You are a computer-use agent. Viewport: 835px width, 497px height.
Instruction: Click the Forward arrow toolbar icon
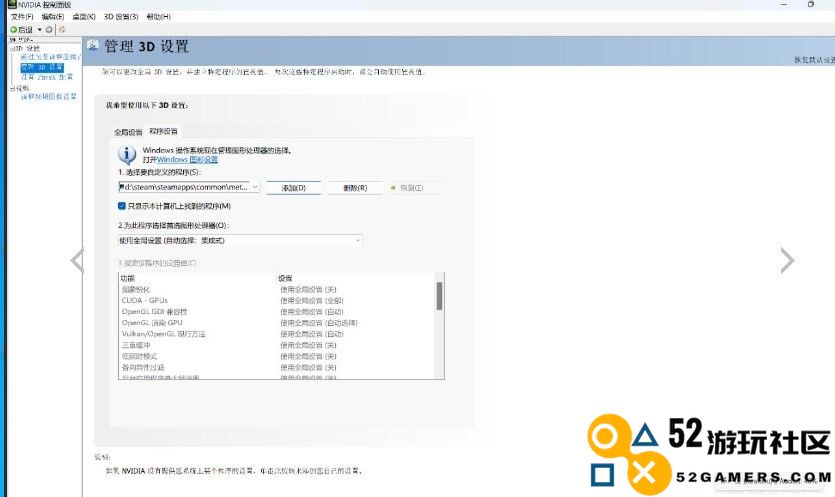tap(49, 30)
